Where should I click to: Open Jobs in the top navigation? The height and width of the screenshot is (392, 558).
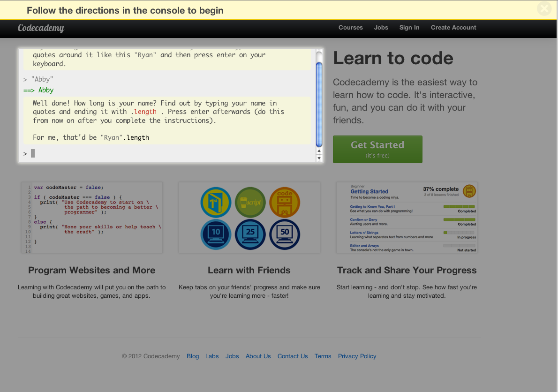tap(381, 28)
